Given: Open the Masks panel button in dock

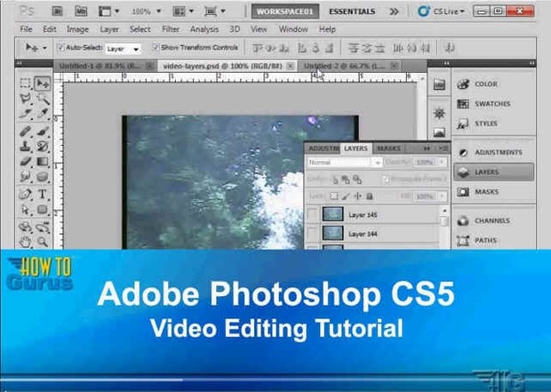Looking at the screenshot, I should click(x=477, y=192).
